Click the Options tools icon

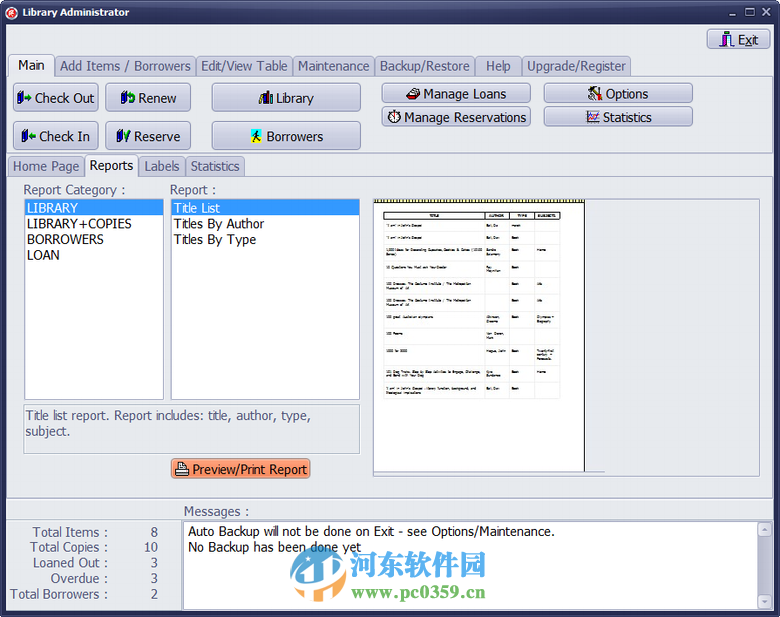pos(595,93)
